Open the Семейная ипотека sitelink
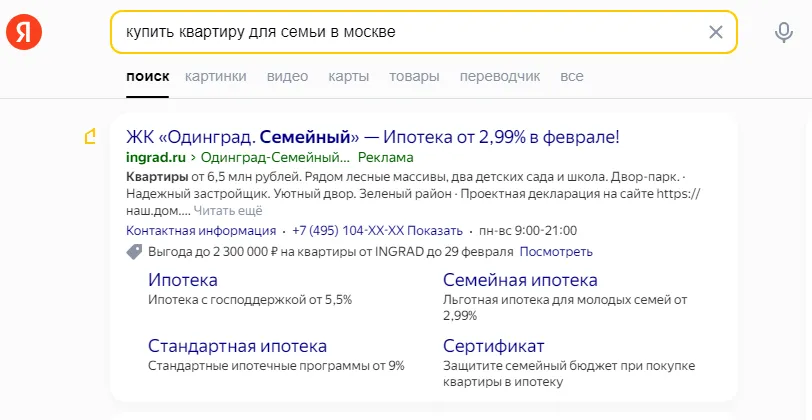 point(520,280)
